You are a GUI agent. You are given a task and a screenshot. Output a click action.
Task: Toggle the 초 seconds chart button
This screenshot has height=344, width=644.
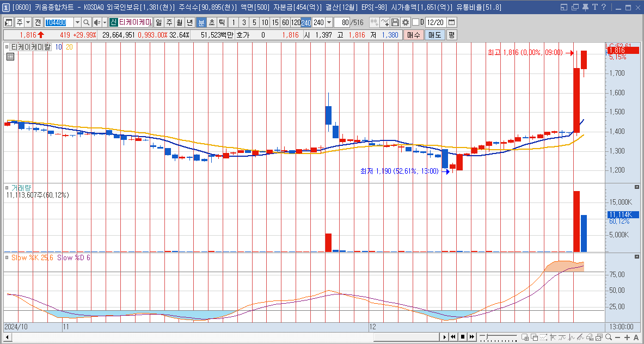pos(212,22)
